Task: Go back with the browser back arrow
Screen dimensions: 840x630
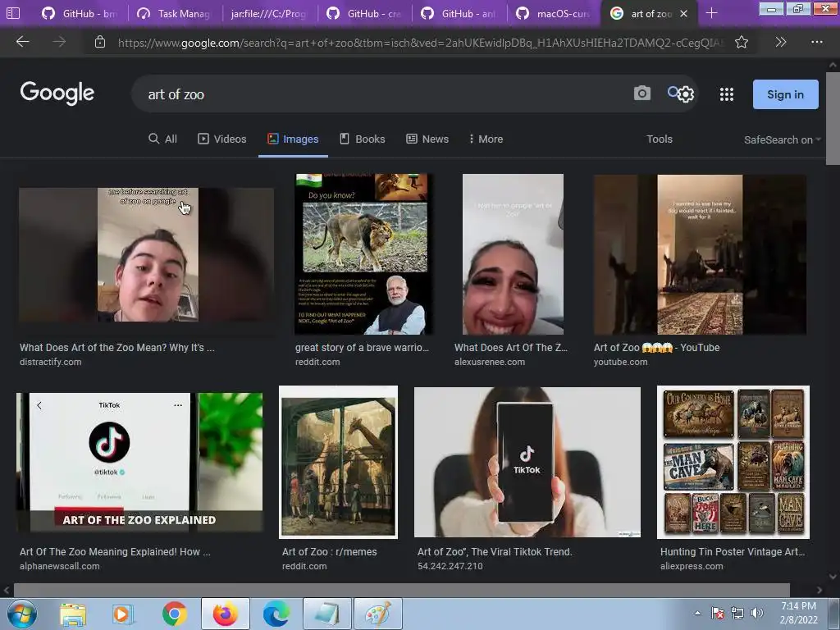Action: pos(22,42)
